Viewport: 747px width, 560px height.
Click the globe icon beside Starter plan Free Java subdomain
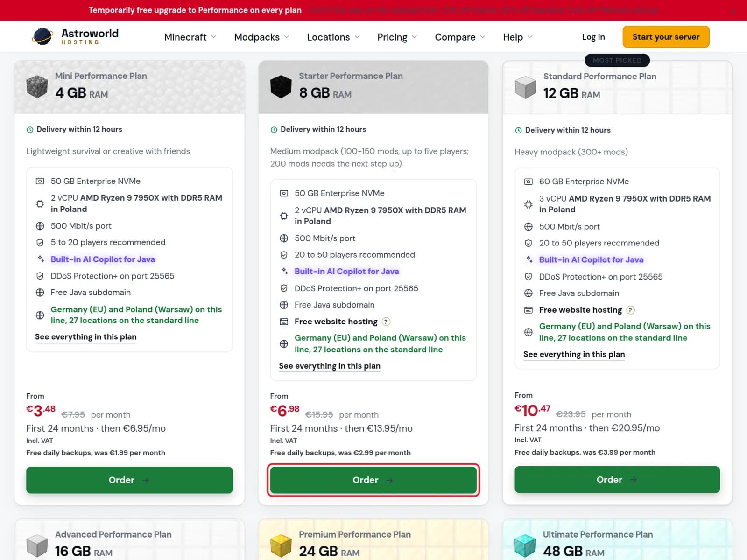[x=284, y=305]
